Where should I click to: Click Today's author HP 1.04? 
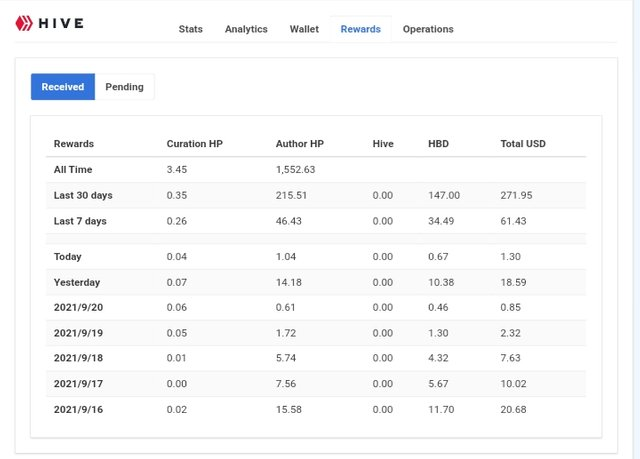click(x=286, y=257)
